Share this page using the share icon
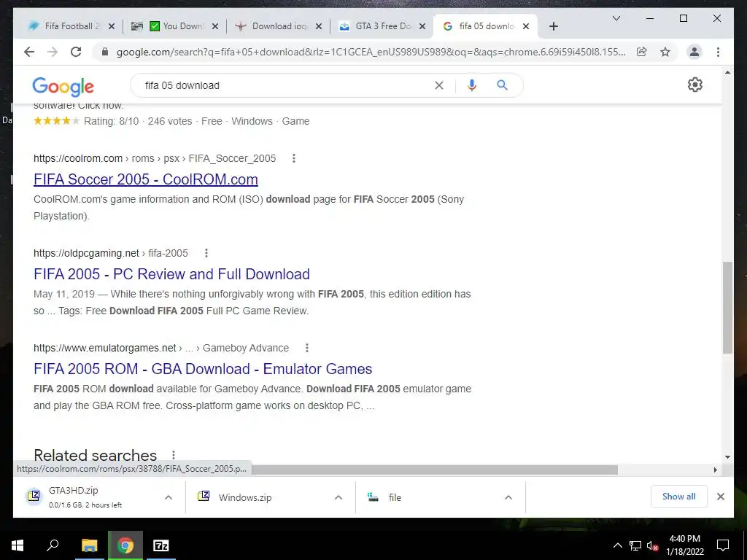747x560 pixels. point(642,52)
